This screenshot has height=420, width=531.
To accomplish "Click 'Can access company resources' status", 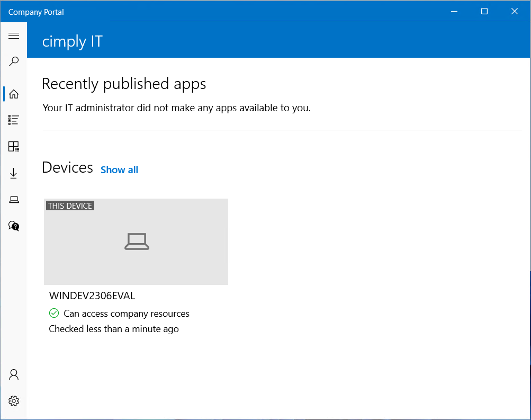I will (127, 314).
